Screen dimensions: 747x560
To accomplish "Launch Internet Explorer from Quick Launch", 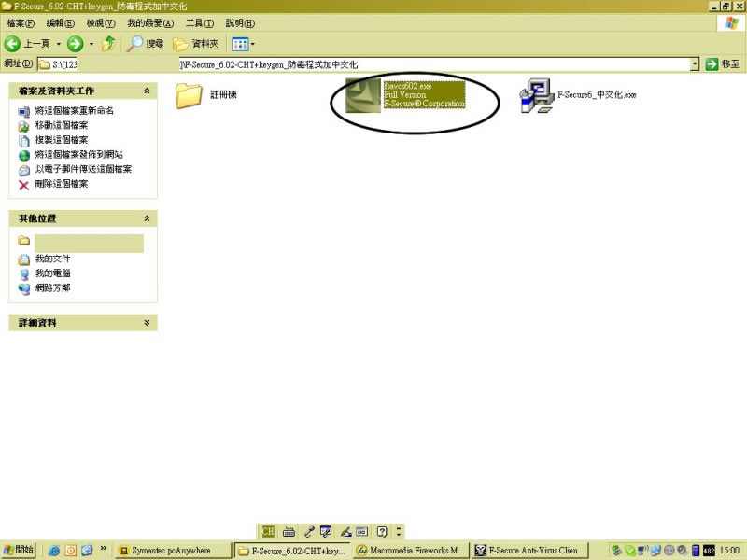I will coord(54,551).
